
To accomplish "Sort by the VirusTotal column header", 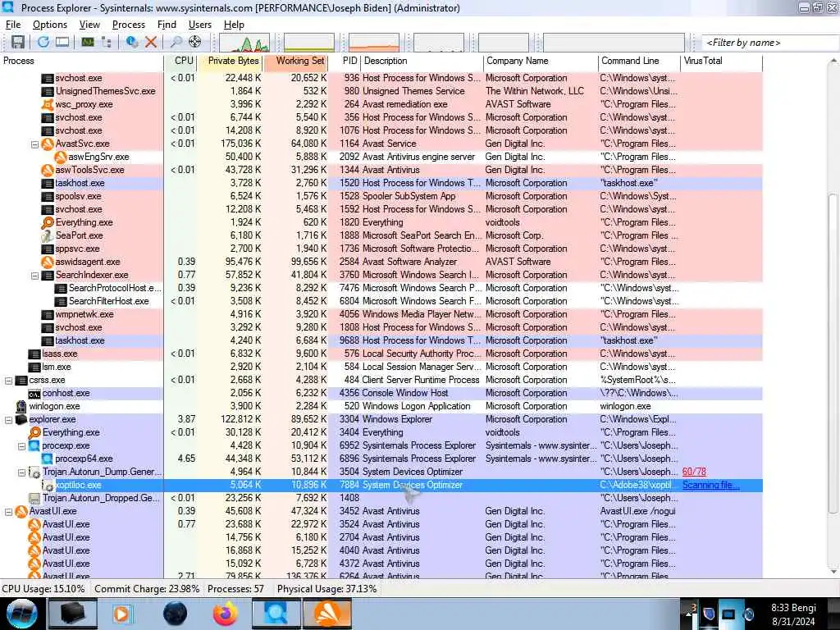I will coord(722,61).
